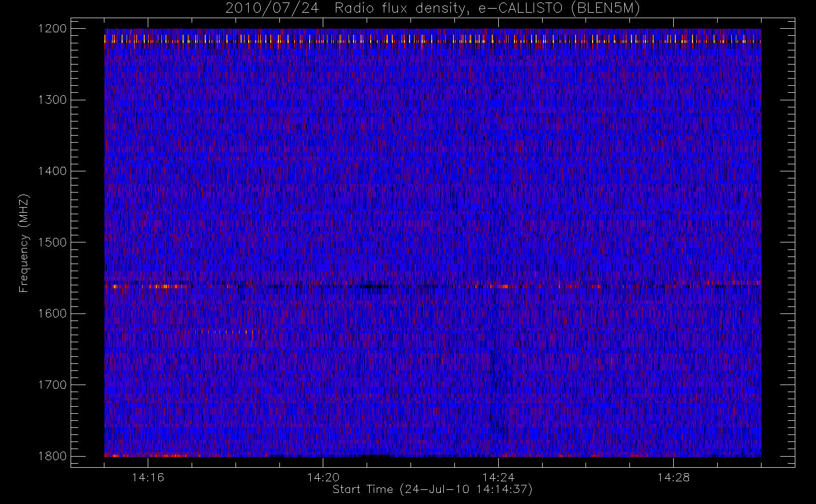
Task: Click the x-axis label 'Start Time (24-Jul-10 14:14:37)'
Action: tap(432, 489)
